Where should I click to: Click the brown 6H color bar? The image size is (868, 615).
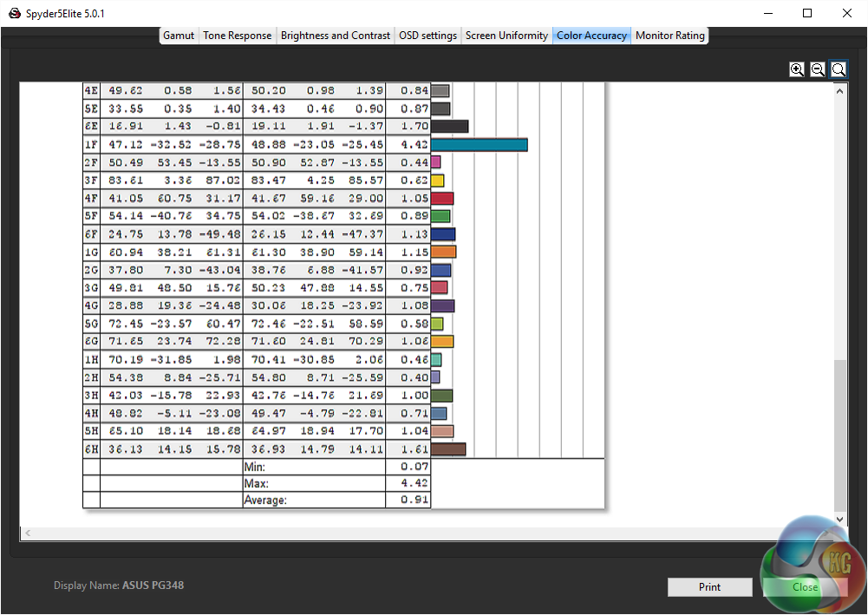tap(448, 449)
